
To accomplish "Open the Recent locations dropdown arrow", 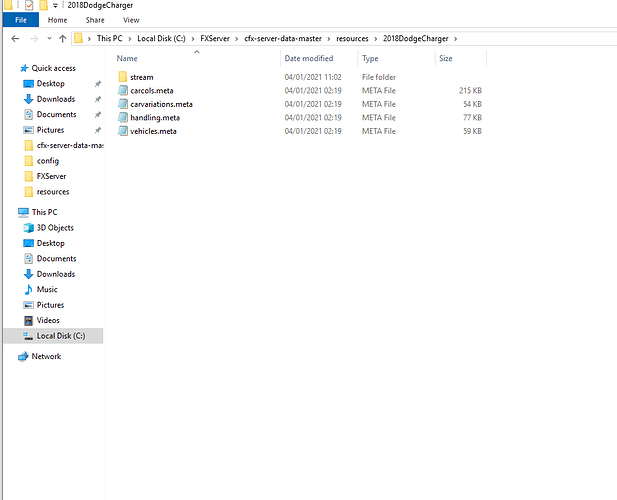I will [49, 39].
